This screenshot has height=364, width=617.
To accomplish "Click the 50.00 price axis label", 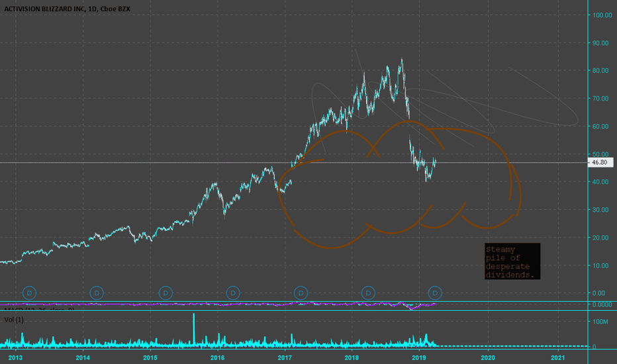I will click(600, 154).
